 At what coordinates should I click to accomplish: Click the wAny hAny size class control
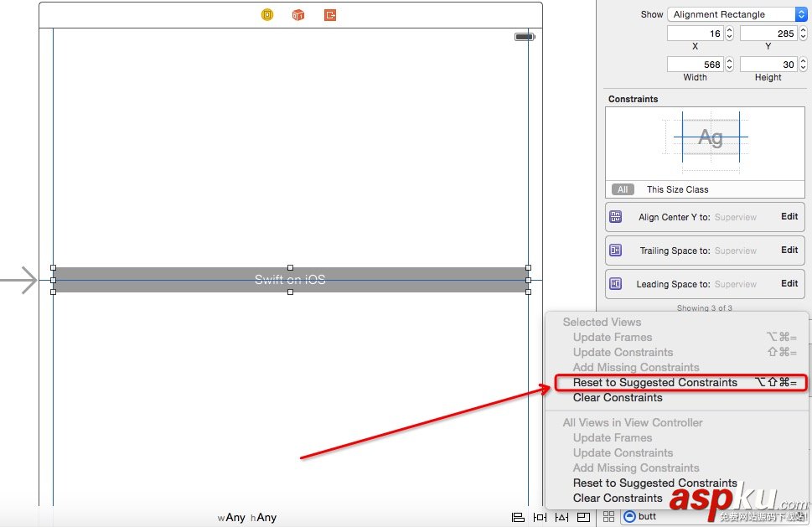coord(247,517)
